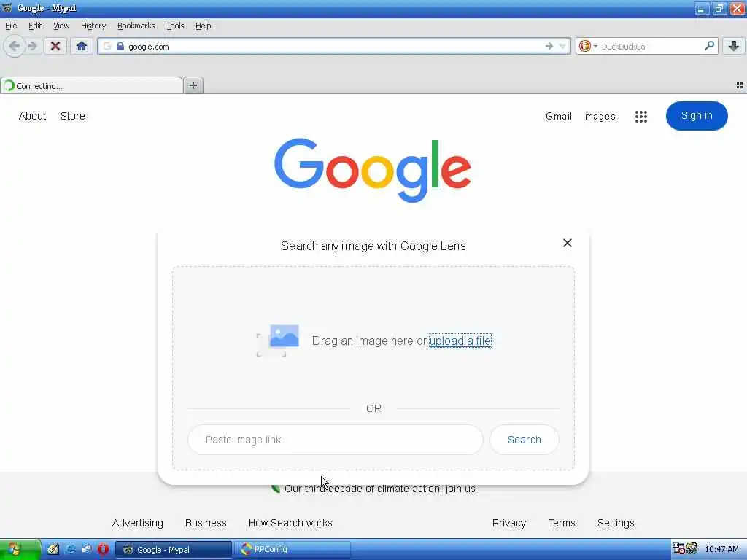Screen dimensions: 747x560
Task: Open the List all tabs button
Action: pos(740,86)
